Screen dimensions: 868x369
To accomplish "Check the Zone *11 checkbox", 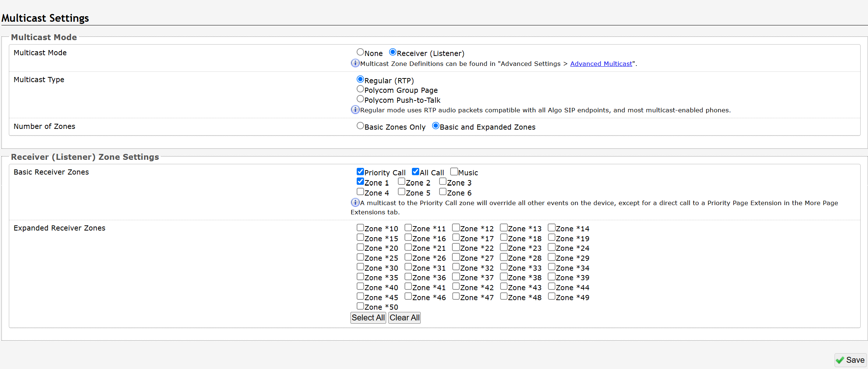I will (x=408, y=228).
